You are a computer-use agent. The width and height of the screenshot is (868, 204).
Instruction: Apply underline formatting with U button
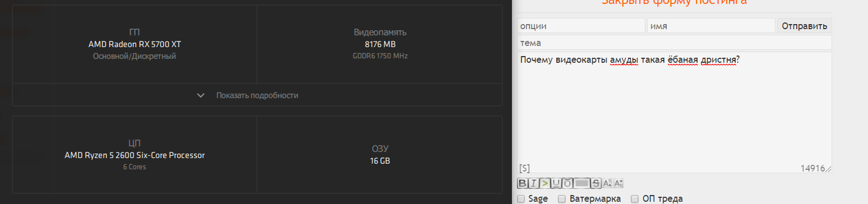556,183
